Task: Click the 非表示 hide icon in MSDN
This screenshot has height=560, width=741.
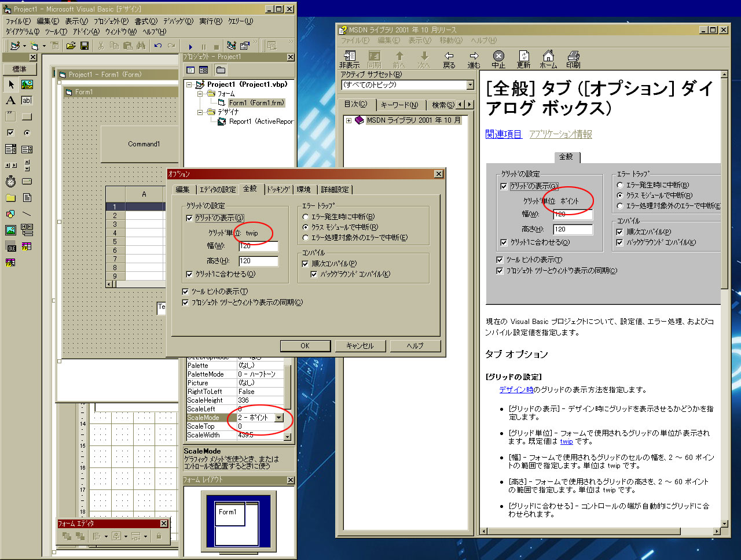Action: 350,60
